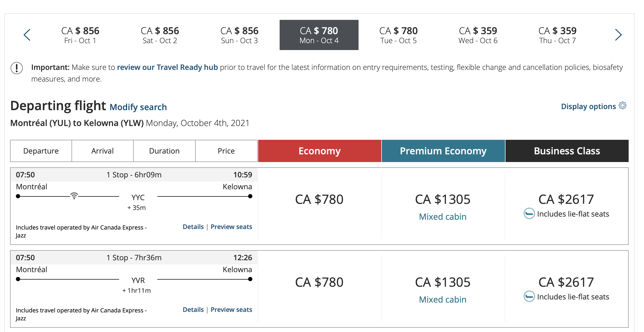Expand the Premium Economy column header
The width and height of the screenshot is (644, 332).
coord(443,151)
